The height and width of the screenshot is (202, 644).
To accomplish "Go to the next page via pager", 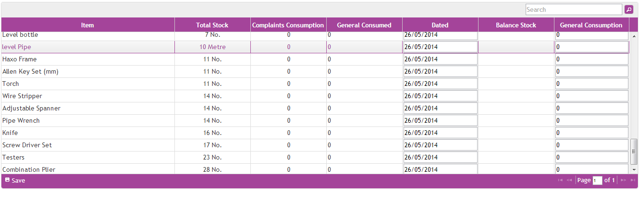I will (x=623, y=180).
